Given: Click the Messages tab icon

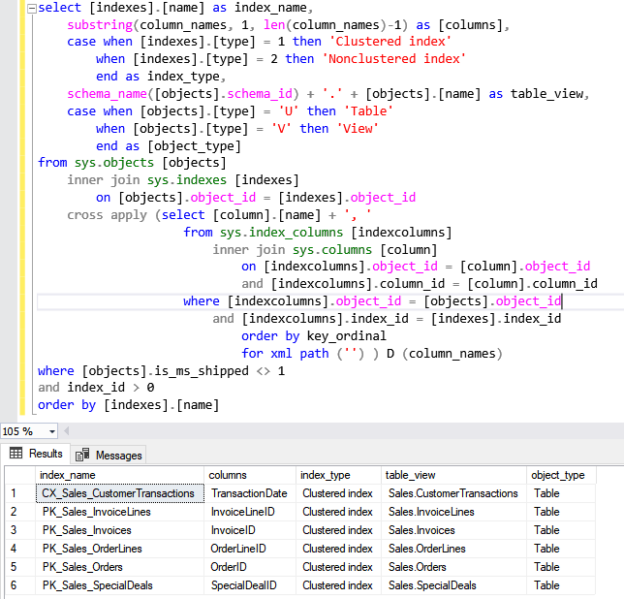Looking at the screenshot, I should [82, 455].
